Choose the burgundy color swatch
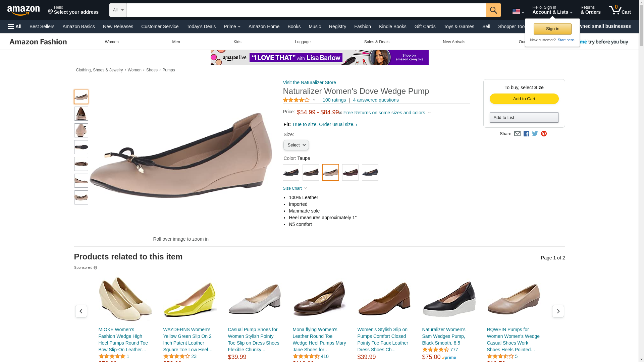The height and width of the screenshot is (362, 644). point(350,172)
